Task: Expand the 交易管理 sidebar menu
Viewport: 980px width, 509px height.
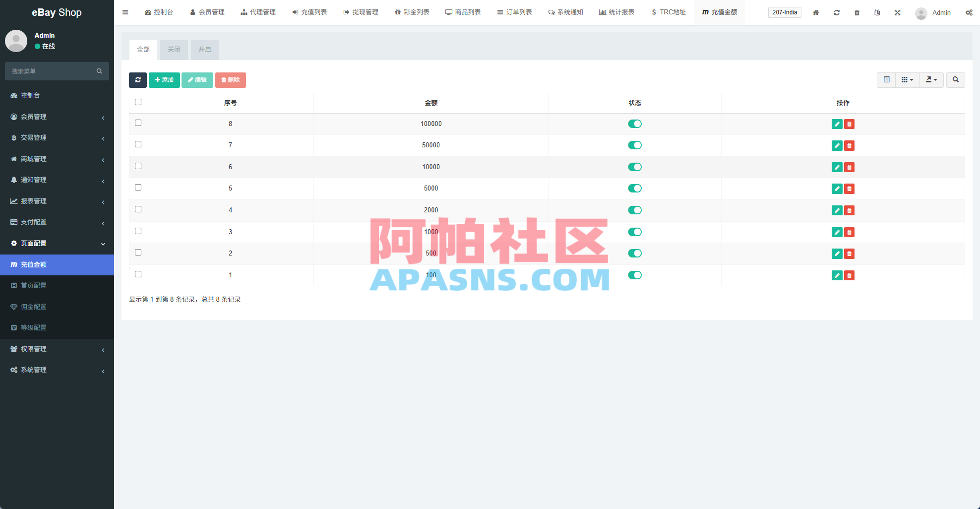Action: pos(57,138)
